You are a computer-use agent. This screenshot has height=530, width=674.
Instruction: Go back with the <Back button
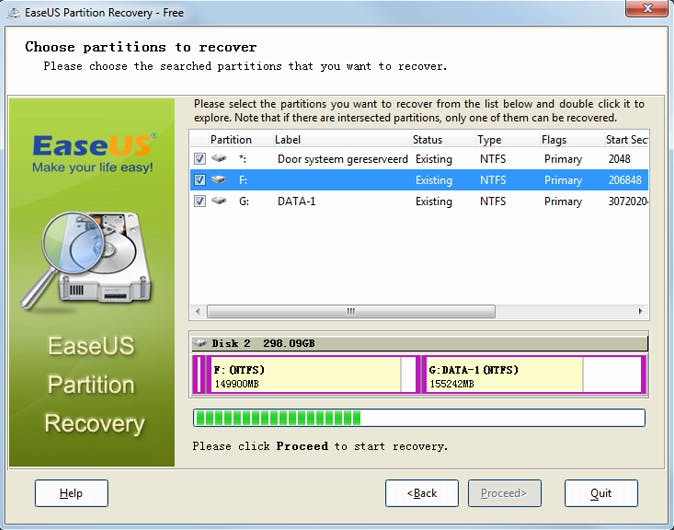click(x=422, y=493)
